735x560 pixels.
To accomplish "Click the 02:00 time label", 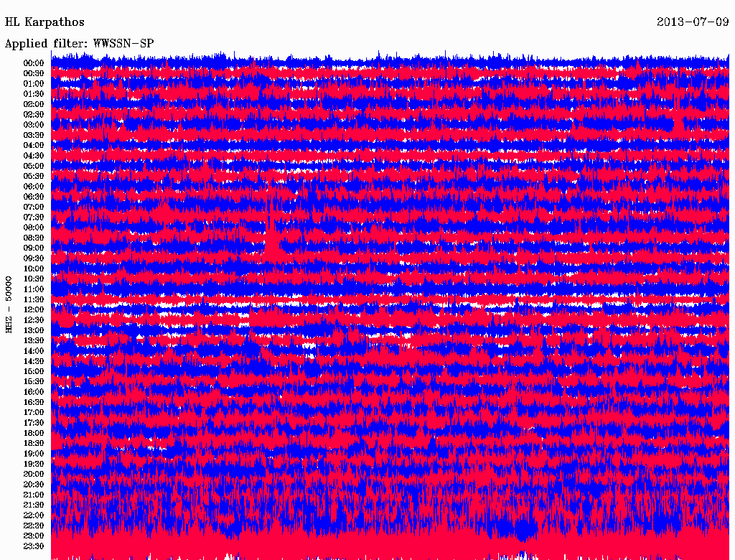I will click(34, 105).
